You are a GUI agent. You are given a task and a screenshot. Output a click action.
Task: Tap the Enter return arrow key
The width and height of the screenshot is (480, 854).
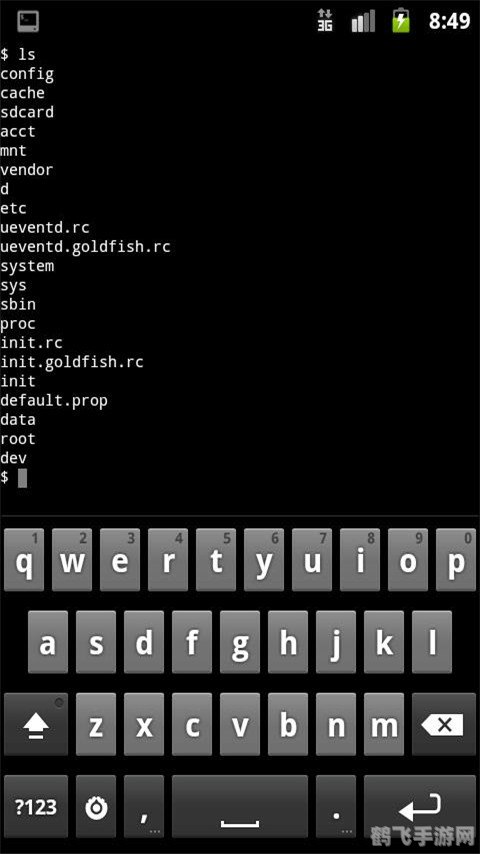tap(420, 806)
